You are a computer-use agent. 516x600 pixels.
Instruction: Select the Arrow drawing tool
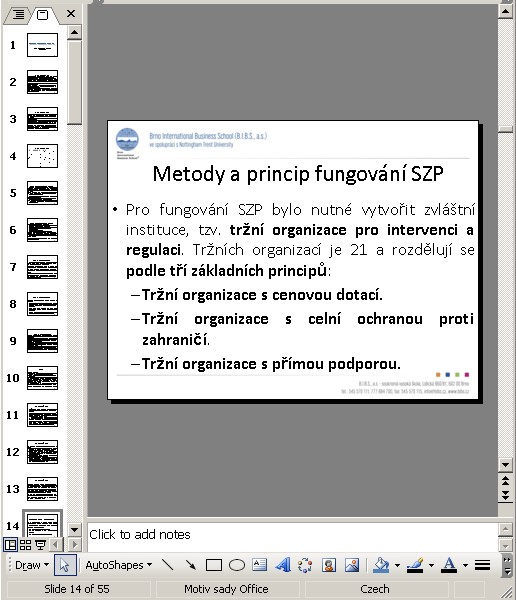[190, 565]
